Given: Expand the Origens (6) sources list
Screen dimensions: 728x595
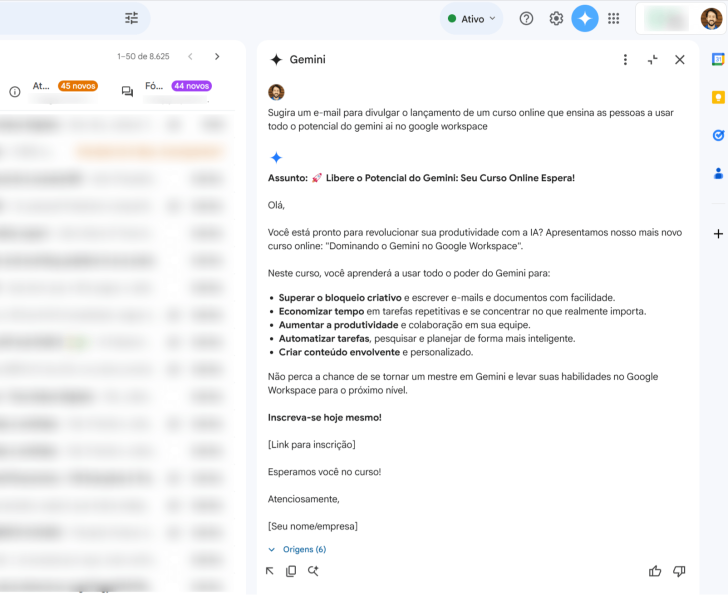Looking at the screenshot, I should click(298, 550).
